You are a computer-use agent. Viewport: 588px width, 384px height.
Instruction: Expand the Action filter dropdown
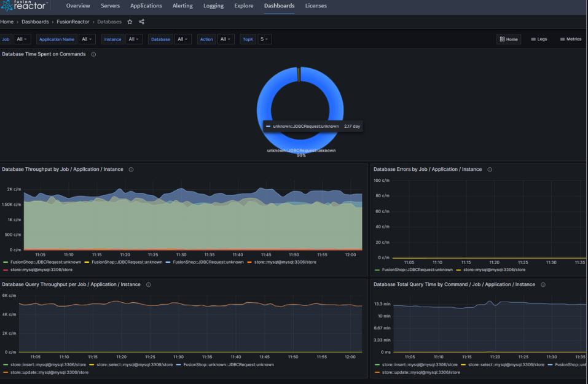pos(225,39)
